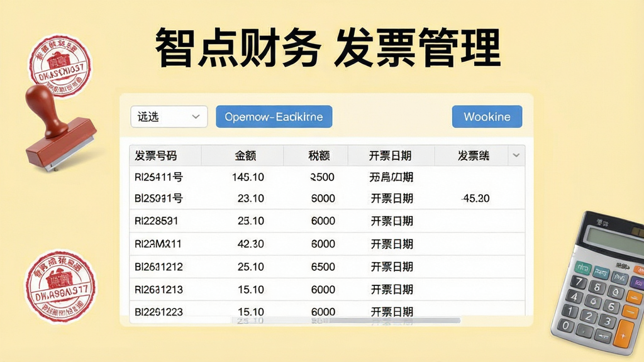Select invoice number RI23M211
This screenshot has height=362, width=644.
158,244
